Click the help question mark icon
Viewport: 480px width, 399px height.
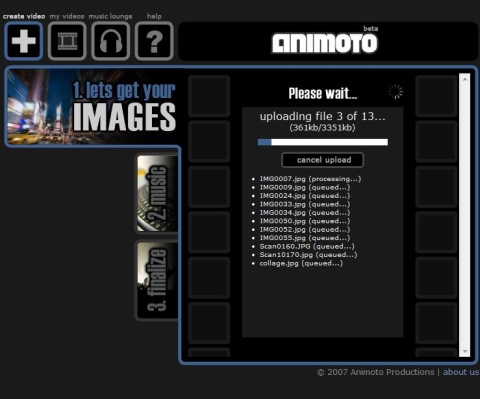pos(154,41)
